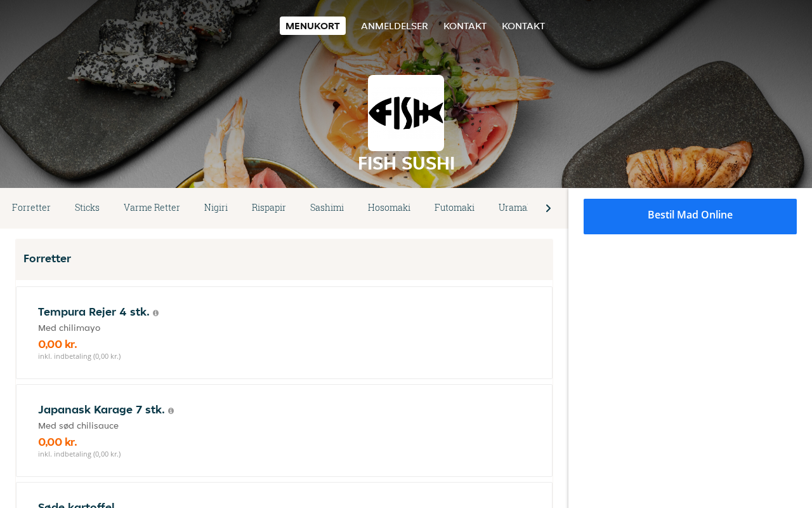
Task: Jump to Forretter category
Action: (x=31, y=208)
